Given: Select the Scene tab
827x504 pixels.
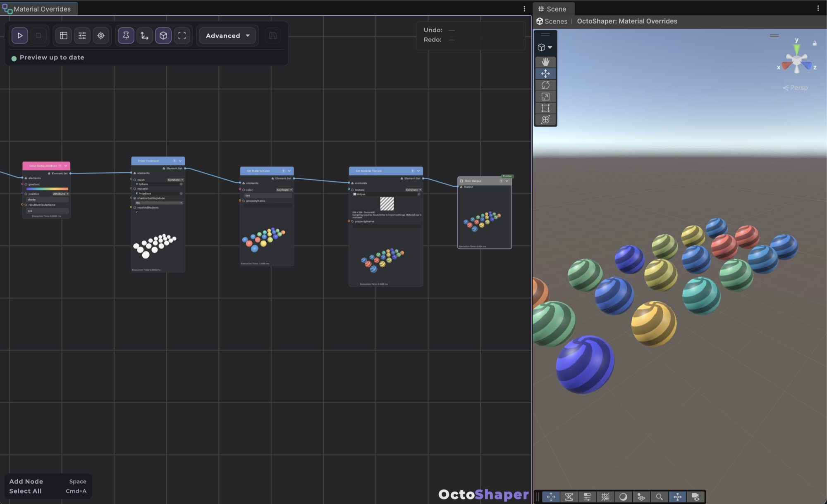Looking at the screenshot, I should 553,9.
